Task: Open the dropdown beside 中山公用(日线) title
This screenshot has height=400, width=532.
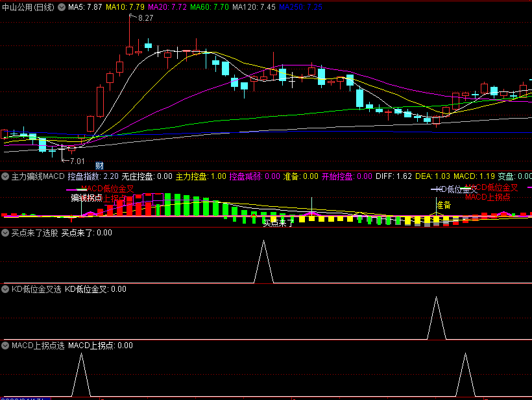Action: point(62,7)
